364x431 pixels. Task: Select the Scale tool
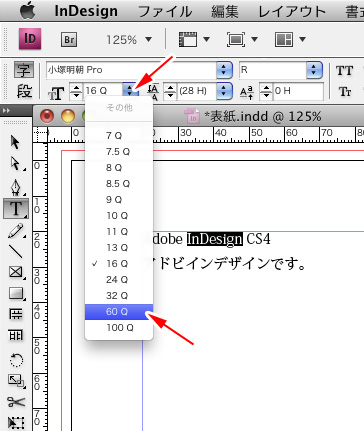coord(16,381)
